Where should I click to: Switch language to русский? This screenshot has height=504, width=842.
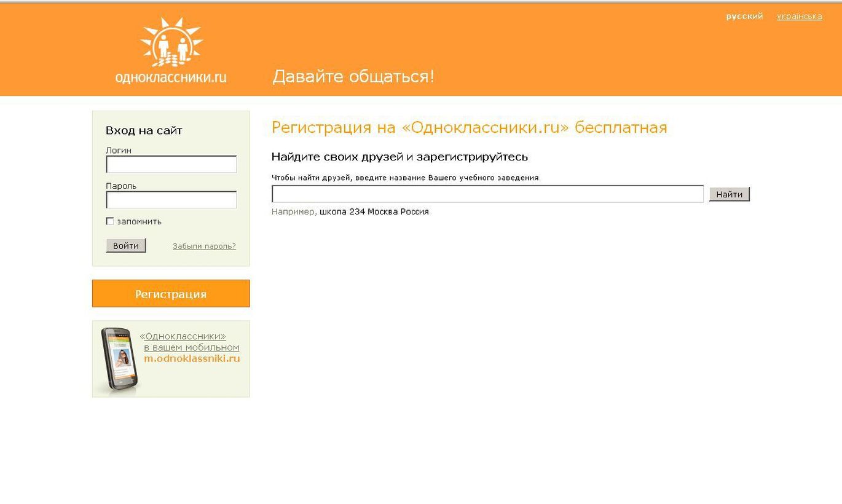[744, 16]
